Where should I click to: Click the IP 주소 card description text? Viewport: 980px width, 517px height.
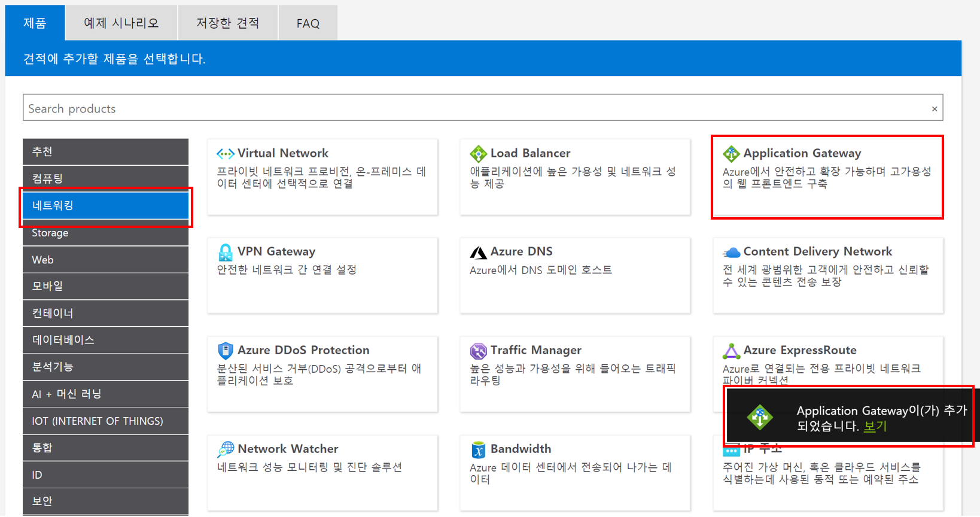pyautogui.click(x=821, y=473)
